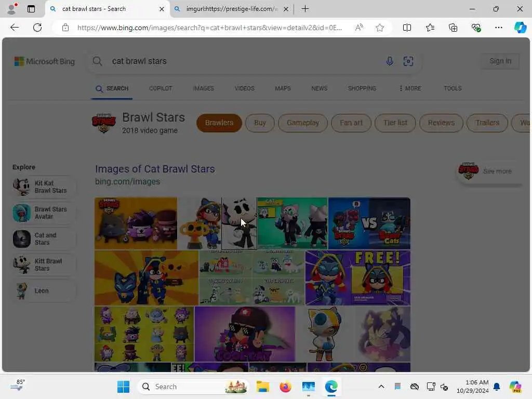Select the NEWS tab
The height and width of the screenshot is (399, 532).
click(320, 88)
